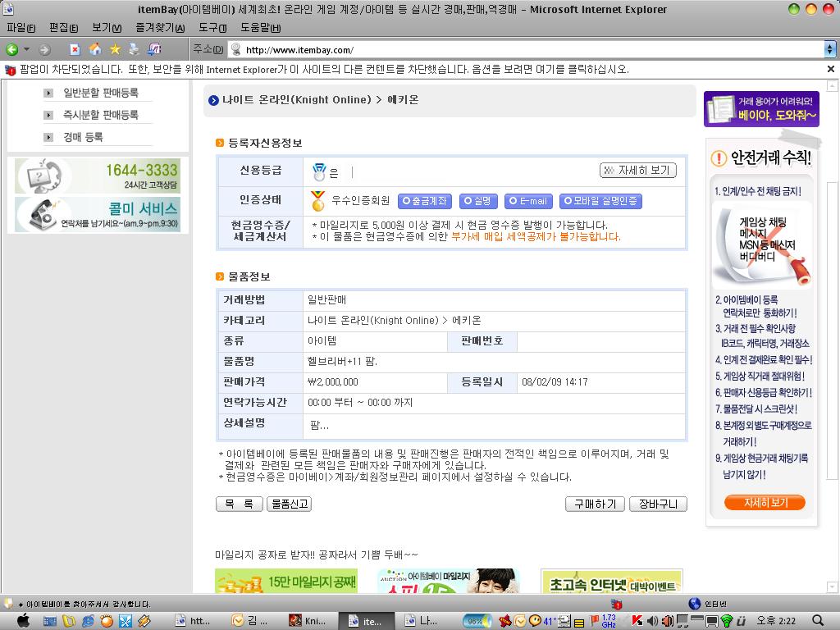Viewport: 840px width, 630px height.
Task: Click the gold 우수인증회원 medal icon
Action: click(317, 201)
